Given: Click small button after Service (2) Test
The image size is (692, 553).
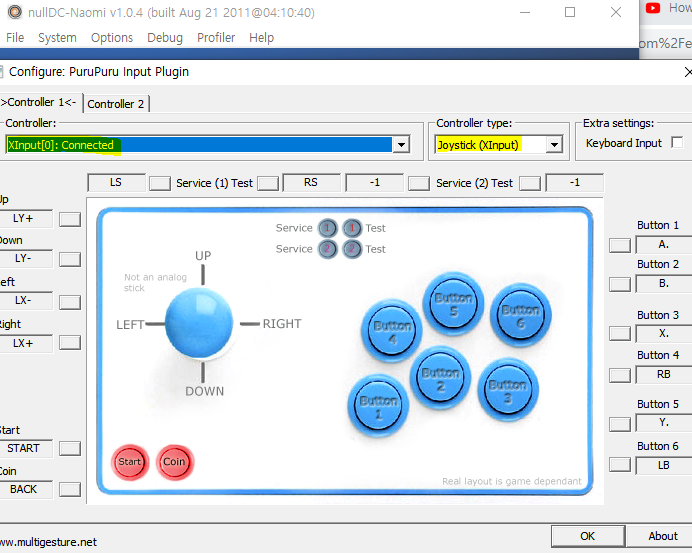Looking at the screenshot, I should [x=530, y=184].
